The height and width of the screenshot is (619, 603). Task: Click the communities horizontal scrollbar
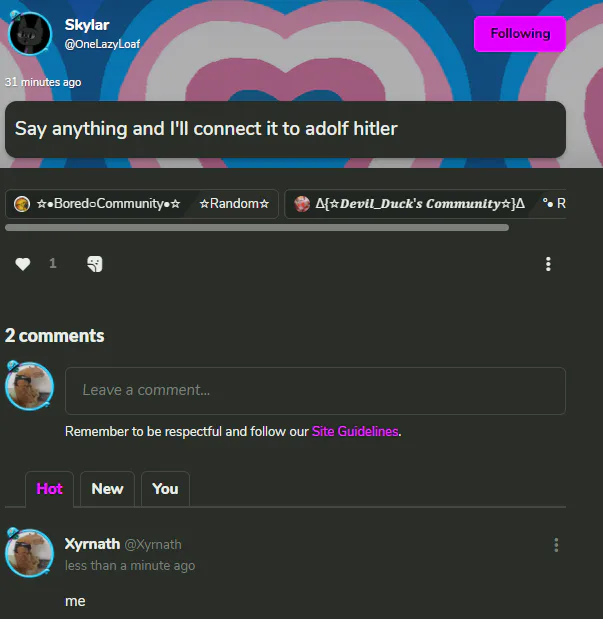point(257,227)
